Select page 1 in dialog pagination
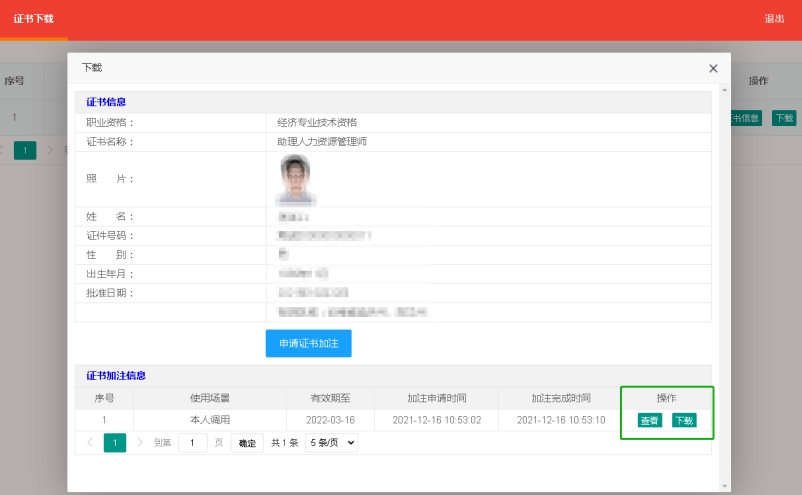This screenshot has width=802, height=495. [x=115, y=442]
